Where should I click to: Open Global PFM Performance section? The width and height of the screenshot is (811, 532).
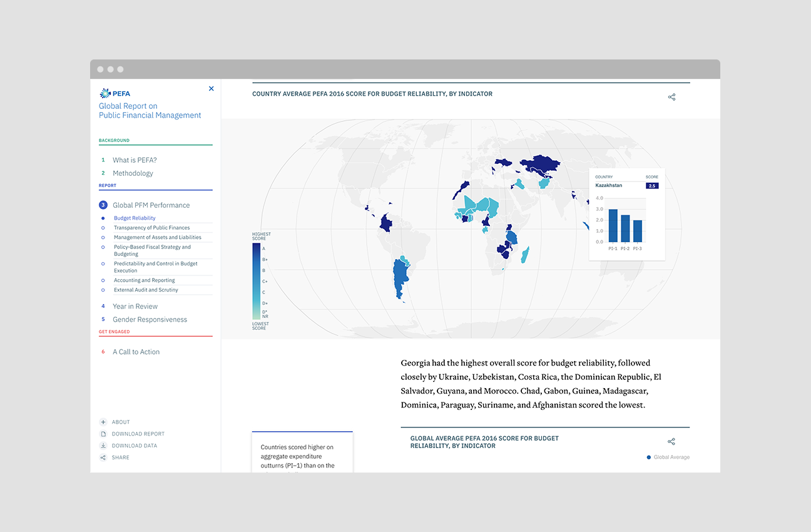point(151,205)
